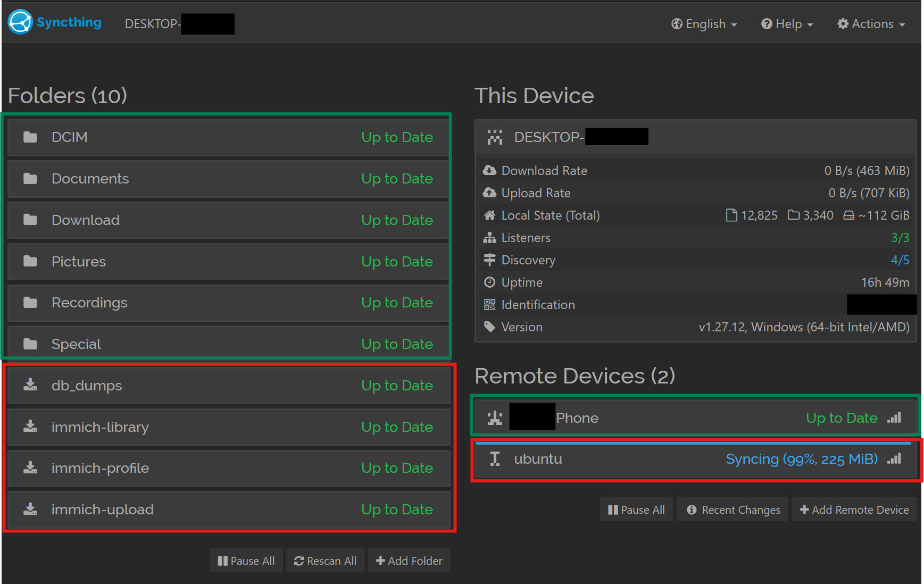Screen dimensions: 924x584
Task: Expand the Pictures folder panel
Action: 229,261
